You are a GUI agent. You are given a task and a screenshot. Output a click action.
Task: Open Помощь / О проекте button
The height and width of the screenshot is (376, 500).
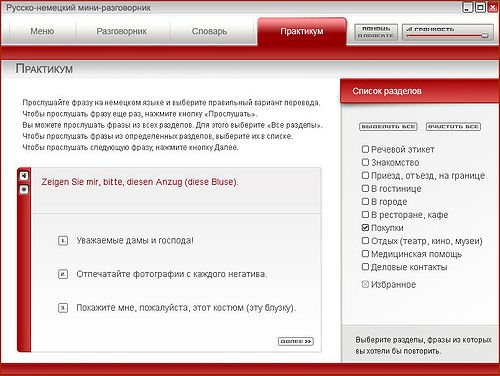[x=376, y=32]
